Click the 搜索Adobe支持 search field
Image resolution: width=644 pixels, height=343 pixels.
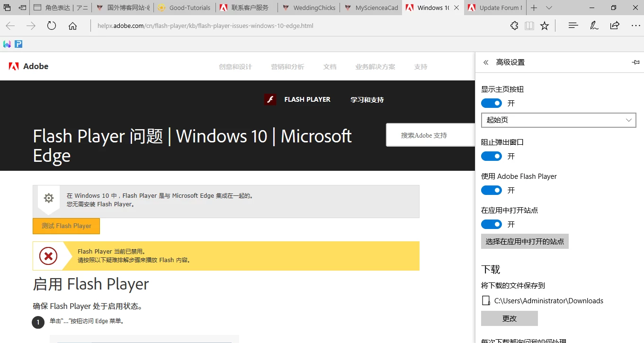430,135
